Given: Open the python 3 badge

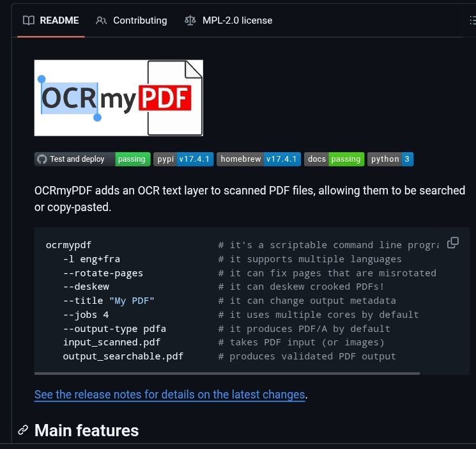Looking at the screenshot, I should pos(390,159).
